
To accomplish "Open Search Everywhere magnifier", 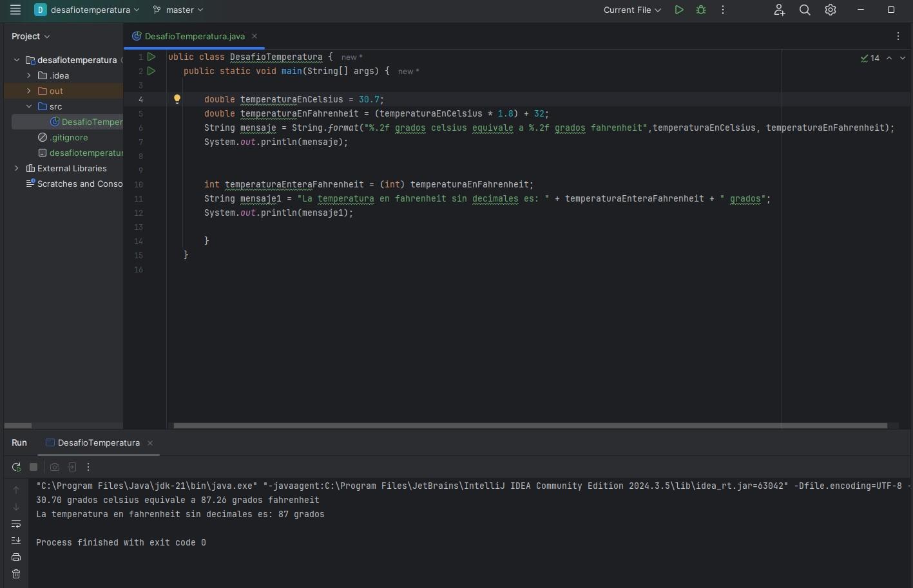I will tap(805, 10).
